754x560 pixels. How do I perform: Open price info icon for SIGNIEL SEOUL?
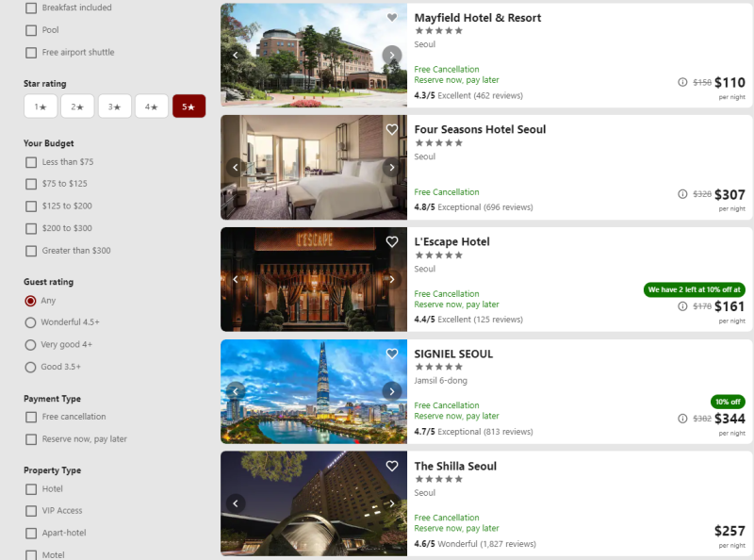[x=682, y=419]
